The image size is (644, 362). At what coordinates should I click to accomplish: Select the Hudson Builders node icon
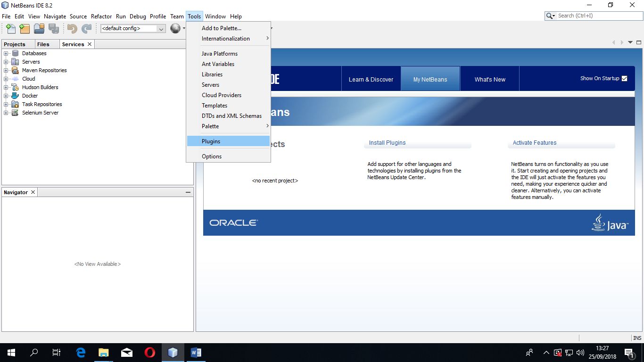pos(15,87)
